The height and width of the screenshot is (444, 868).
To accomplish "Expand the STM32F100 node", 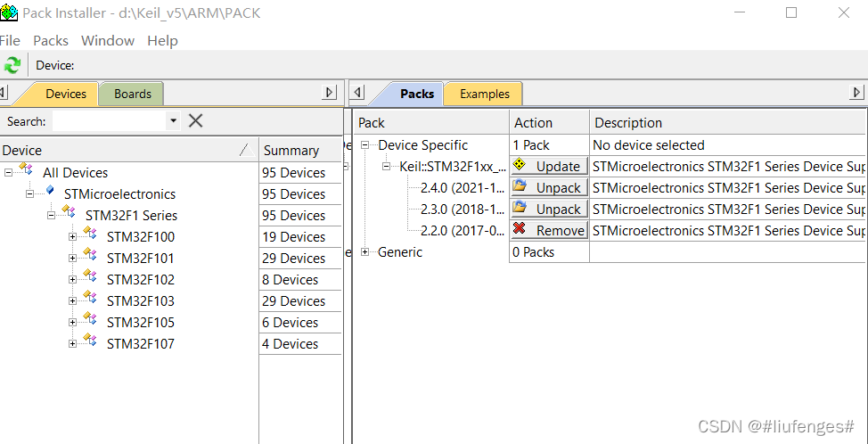I will (x=72, y=237).
